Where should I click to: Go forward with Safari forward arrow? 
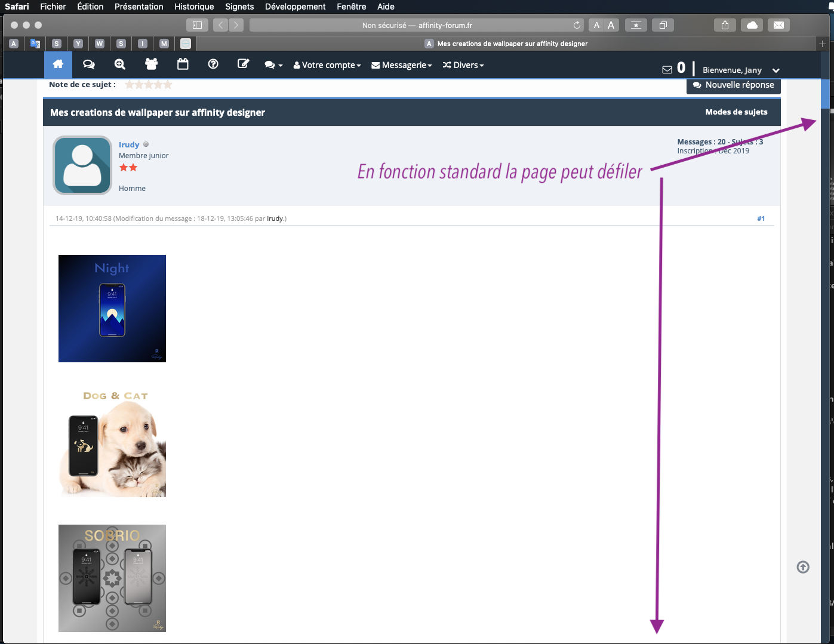[x=236, y=25]
